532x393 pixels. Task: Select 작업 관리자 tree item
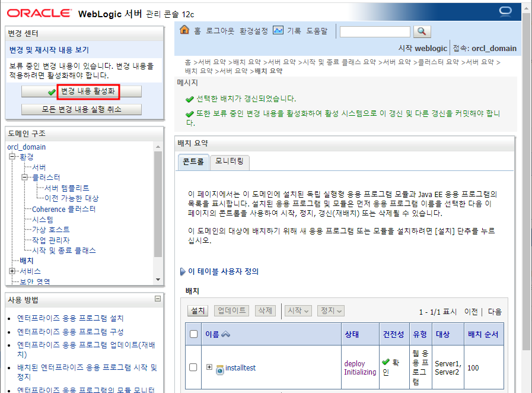51,240
